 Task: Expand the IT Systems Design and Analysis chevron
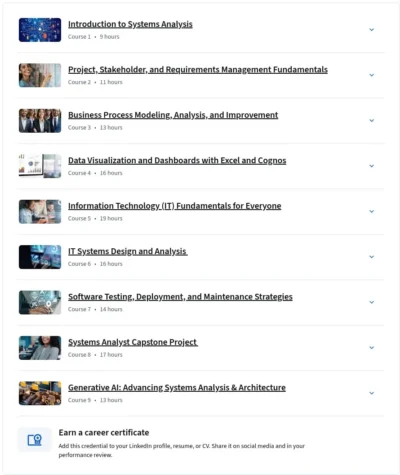(372, 257)
